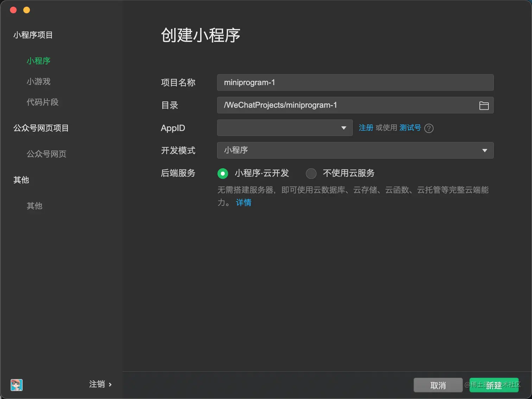This screenshot has width=532, height=399.
Task: Open the AppID dropdown
Action: click(x=285, y=128)
